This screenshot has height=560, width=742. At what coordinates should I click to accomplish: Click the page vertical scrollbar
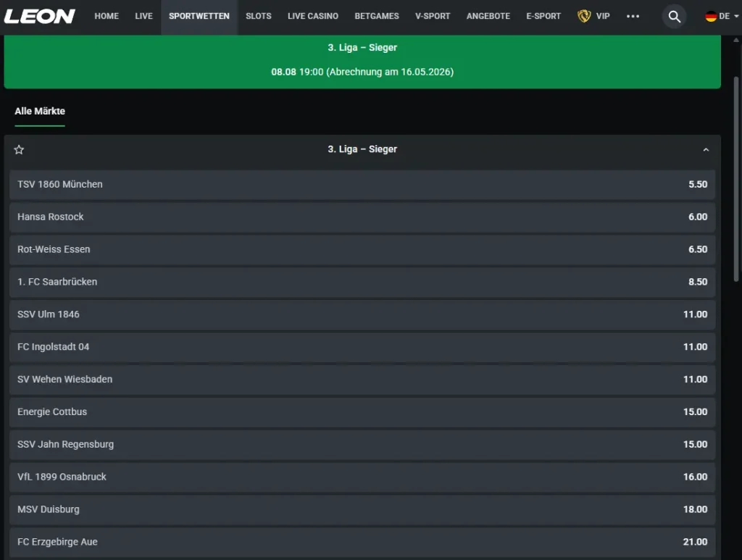coord(736,180)
